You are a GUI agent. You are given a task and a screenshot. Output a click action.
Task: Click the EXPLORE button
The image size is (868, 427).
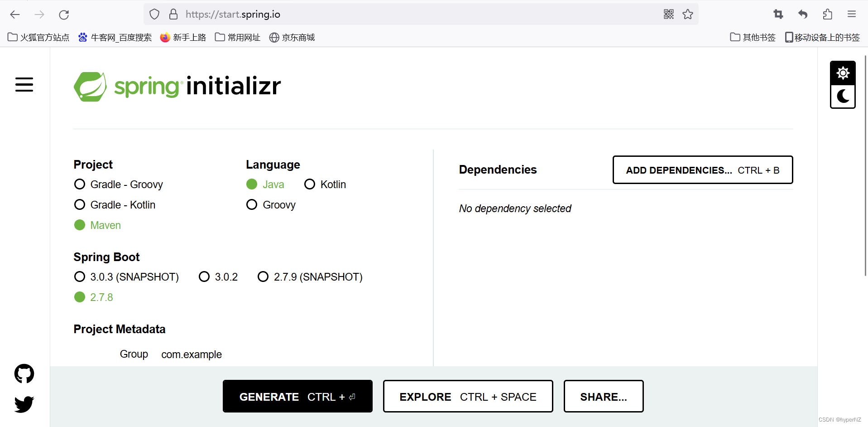[x=468, y=397]
